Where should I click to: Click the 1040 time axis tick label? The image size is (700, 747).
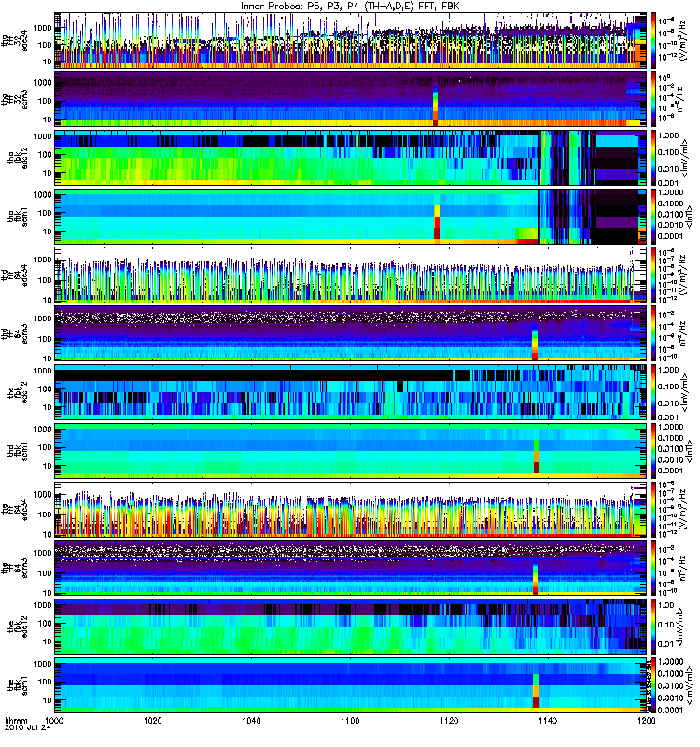tap(251, 721)
